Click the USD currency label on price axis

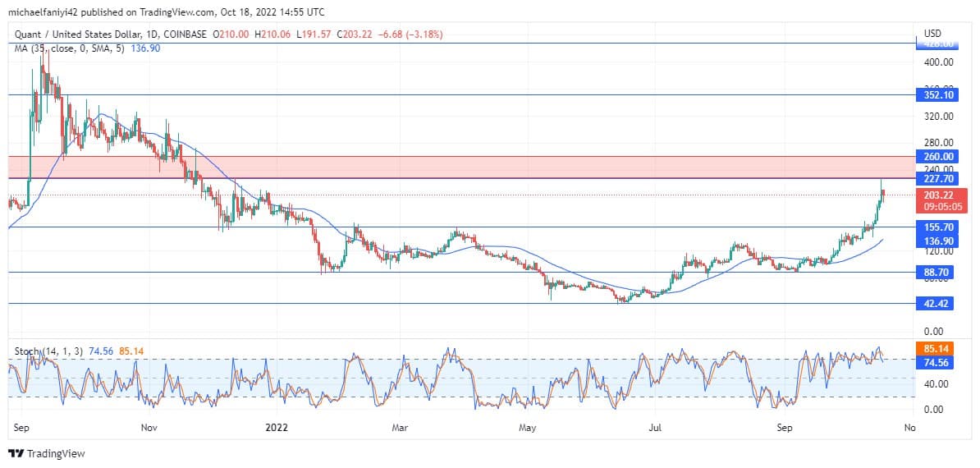pyautogui.click(x=932, y=33)
